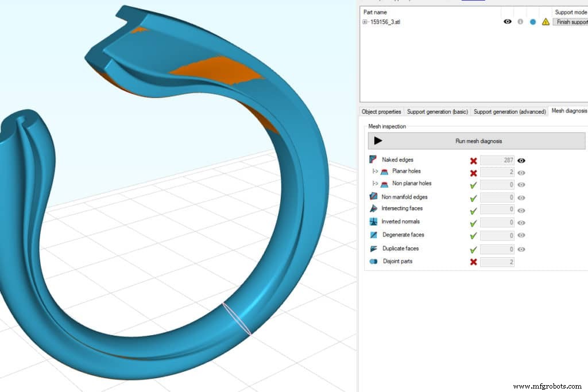This screenshot has width=588, height=392.
Task: Select the Naked edges count field
Action: coord(497,160)
